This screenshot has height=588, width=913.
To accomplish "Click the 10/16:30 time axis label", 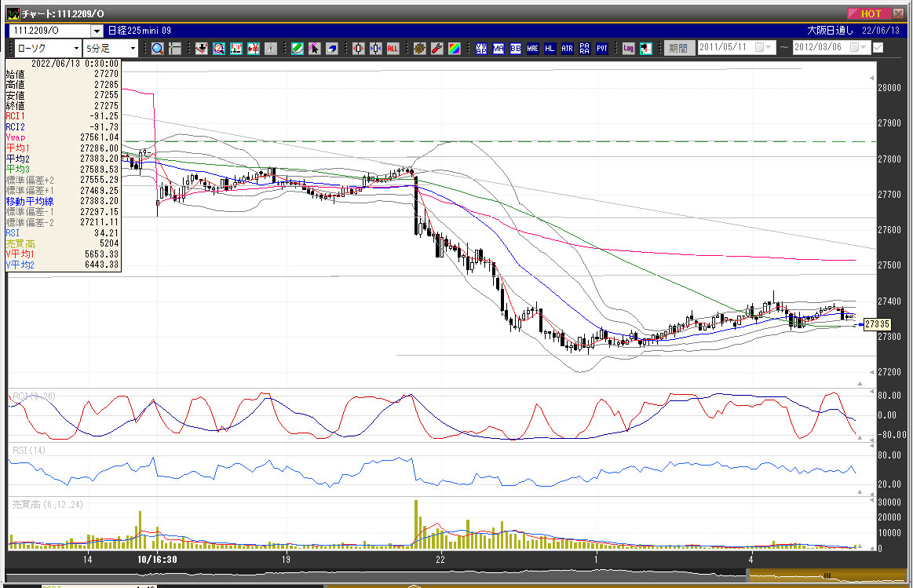I will tap(157, 560).
